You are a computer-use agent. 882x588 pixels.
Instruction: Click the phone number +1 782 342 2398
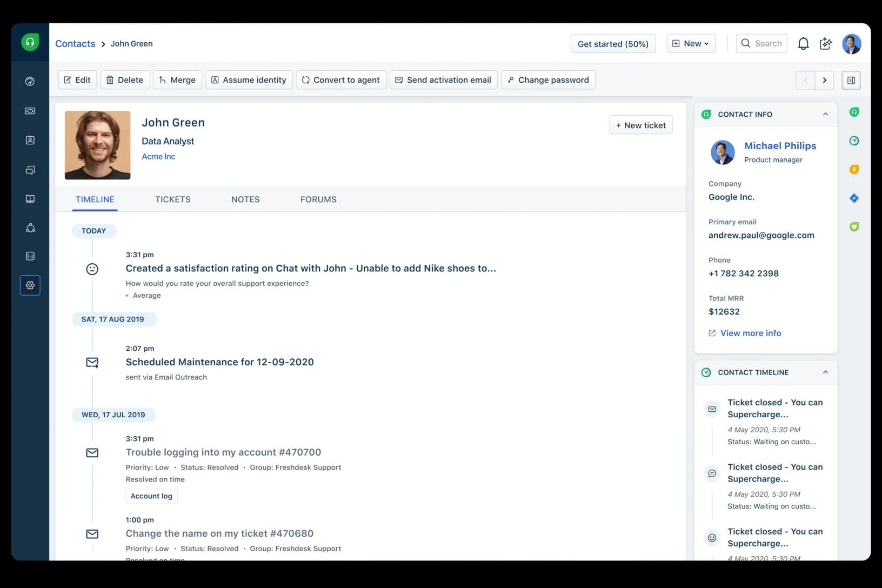[744, 273]
